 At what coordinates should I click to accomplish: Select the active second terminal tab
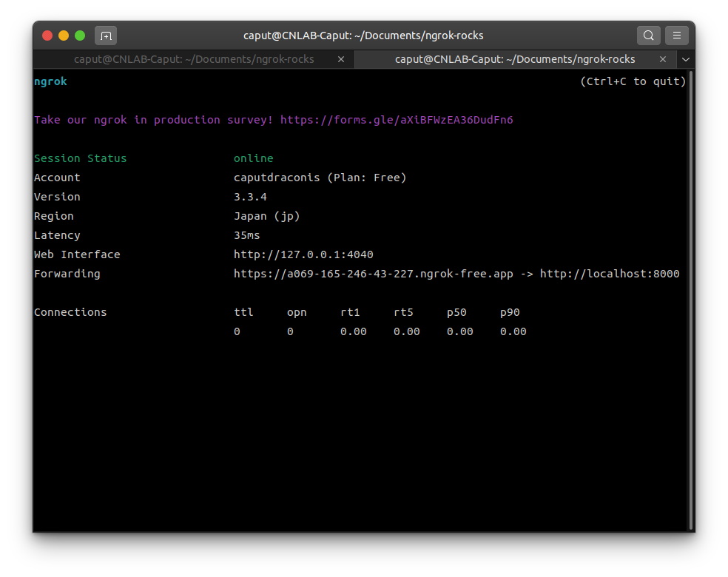(515, 59)
